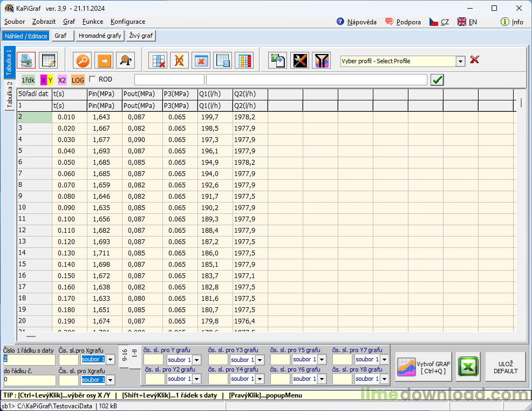The width and height of the screenshot is (532, 411).
Task: Toggle the LOG scale button
Action: [x=78, y=80]
